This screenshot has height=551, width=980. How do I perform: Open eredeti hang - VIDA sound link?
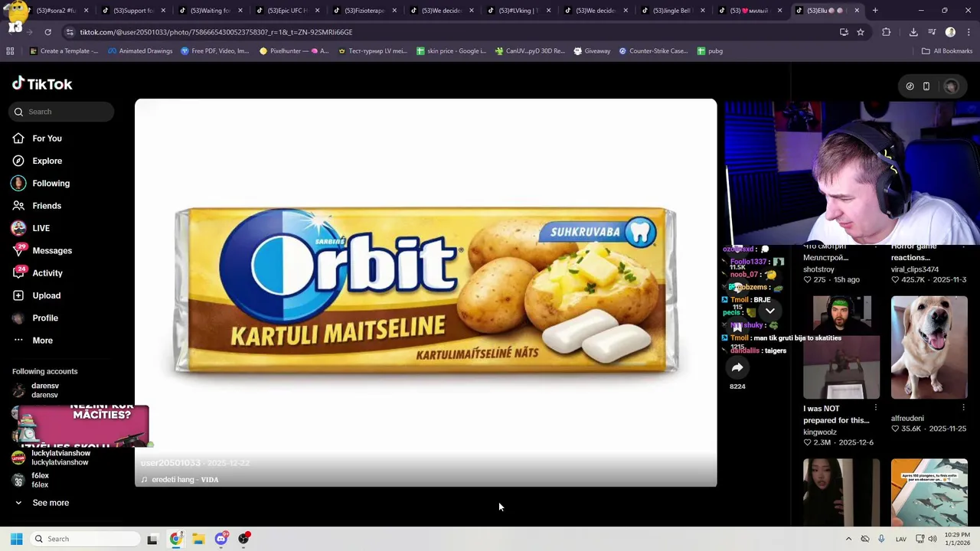coord(185,480)
